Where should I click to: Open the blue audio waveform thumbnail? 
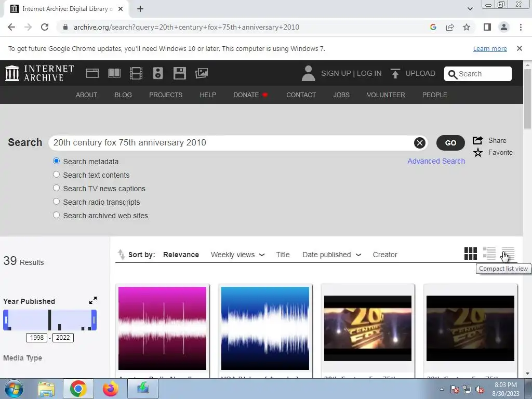[265, 328]
